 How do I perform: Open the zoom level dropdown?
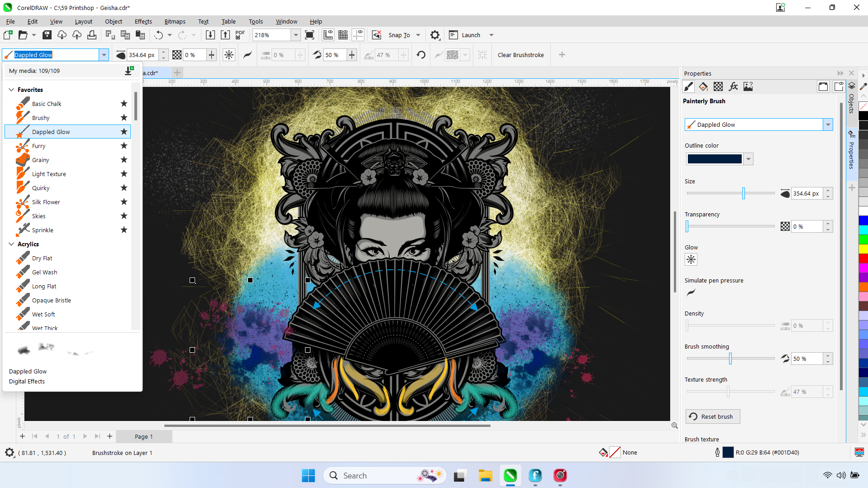(296, 35)
